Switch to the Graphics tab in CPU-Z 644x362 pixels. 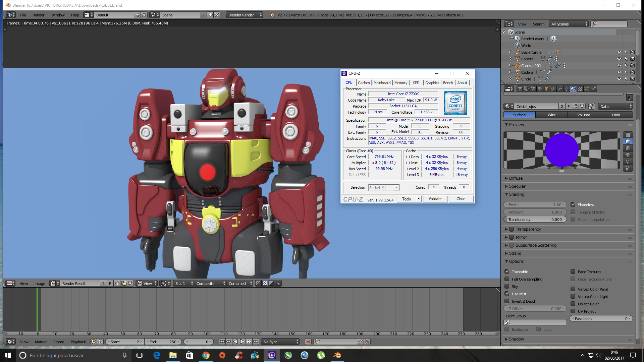click(432, 83)
